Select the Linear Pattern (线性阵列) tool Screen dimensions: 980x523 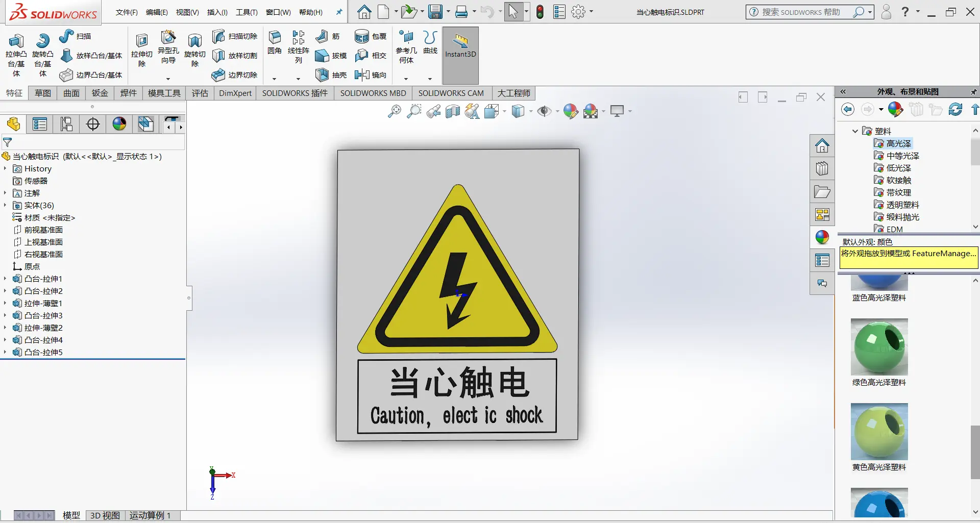pos(299,46)
